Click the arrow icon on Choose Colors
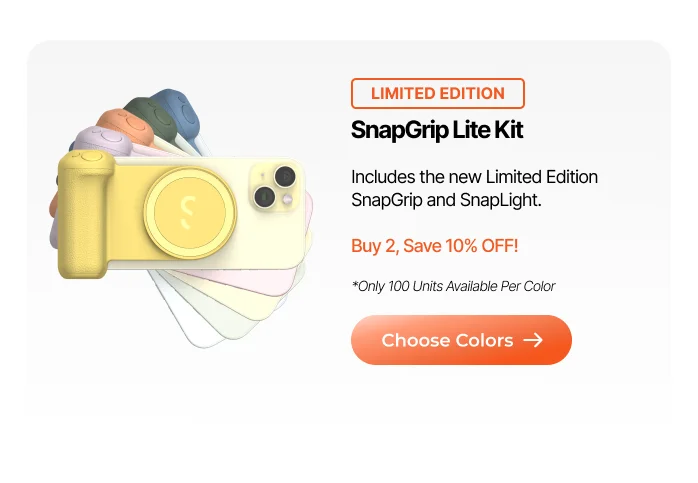The image size is (698, 483). pos(533,340)
